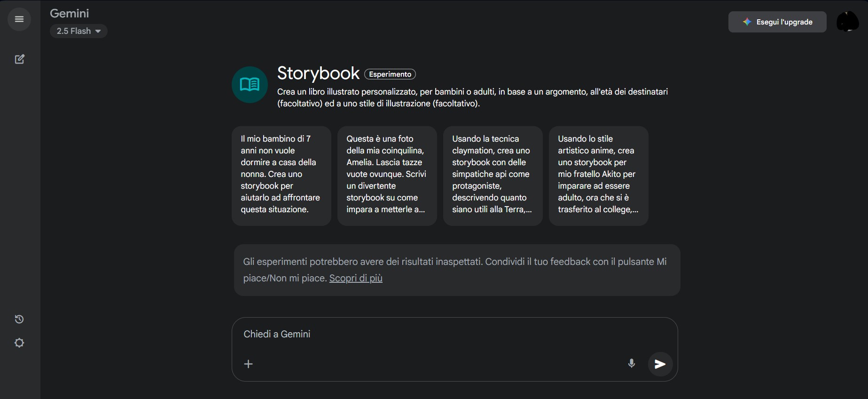Expand the 2.5 Flash model dropdown

click(x=78, y=31)
